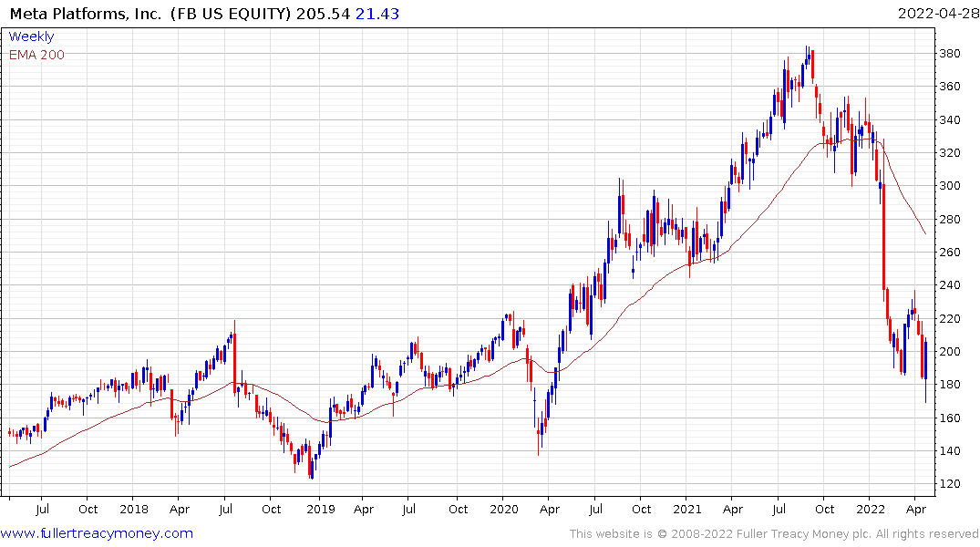Click the 'Weekly' interval label
Viewport: 980px width, 547px height.
tap(31, 36)
